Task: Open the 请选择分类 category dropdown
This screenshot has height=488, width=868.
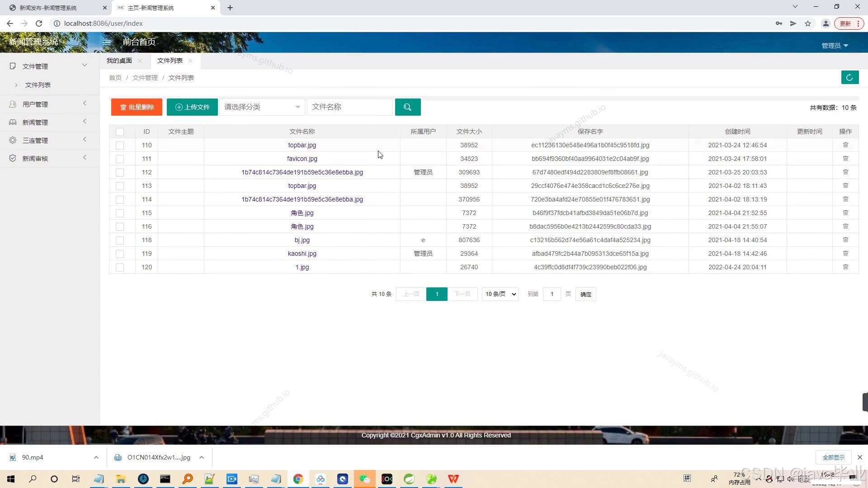Action: coord(262,107)
